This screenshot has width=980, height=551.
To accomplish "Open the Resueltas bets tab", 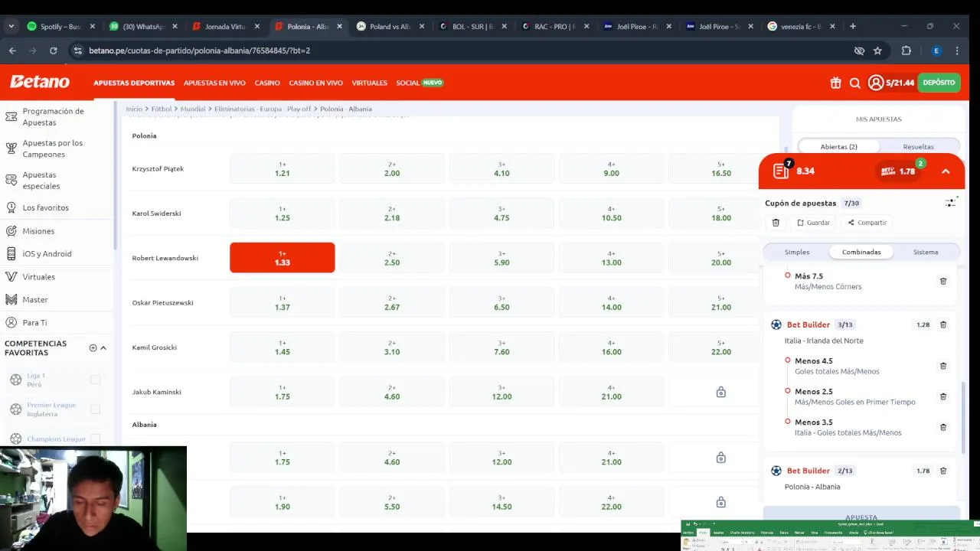I will (x=918, y=146).
